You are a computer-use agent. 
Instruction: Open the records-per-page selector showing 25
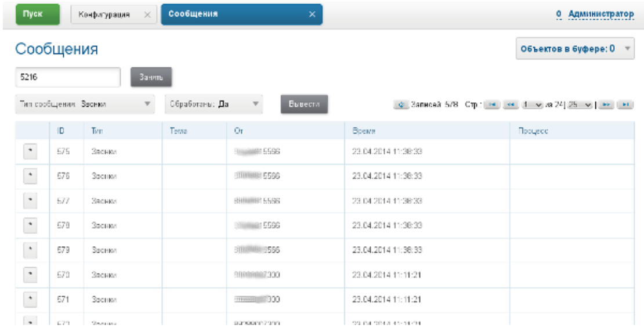click(580, 105)
